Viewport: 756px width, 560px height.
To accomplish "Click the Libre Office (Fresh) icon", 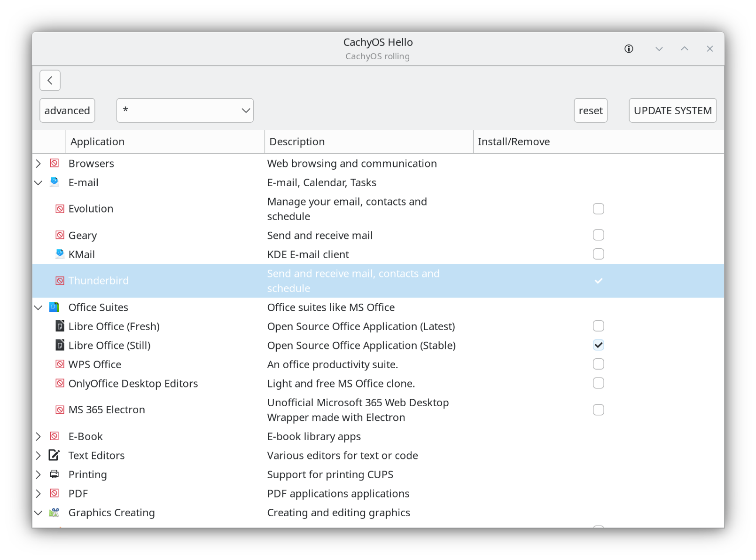I will (60, 326).
